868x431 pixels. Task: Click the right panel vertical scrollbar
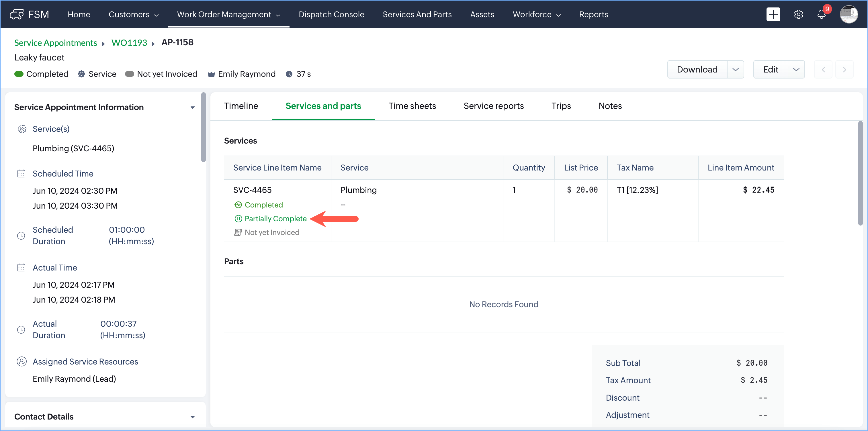point(860,173)
